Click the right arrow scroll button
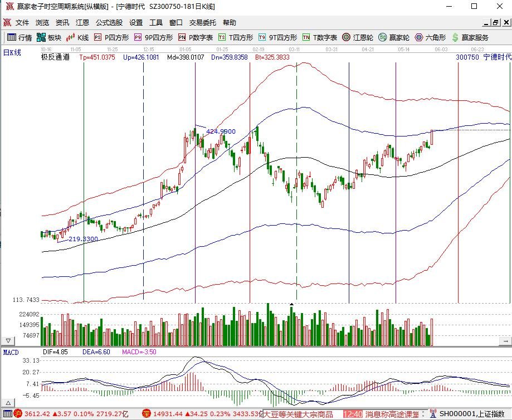This screenshot has width=512, height=420. click(x=505, y=341)
